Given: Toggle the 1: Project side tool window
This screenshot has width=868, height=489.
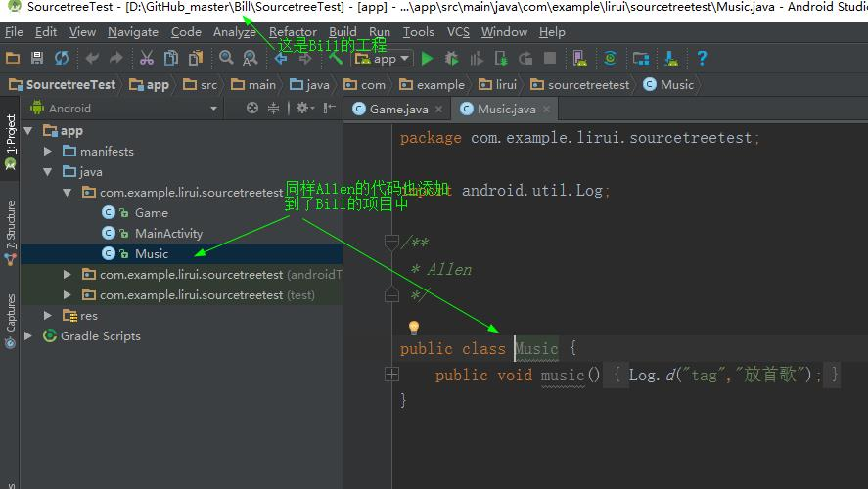Looking at the screenshot, I should point(10,141).
